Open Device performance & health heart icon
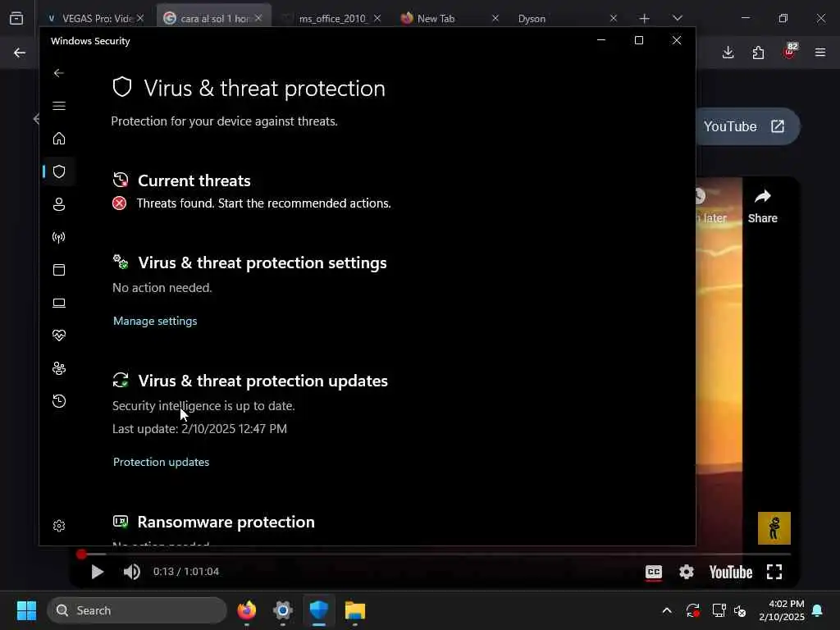 point(59,336)
